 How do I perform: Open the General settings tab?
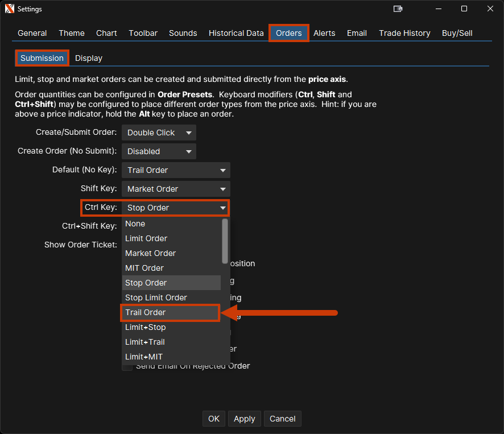[32, 33]
